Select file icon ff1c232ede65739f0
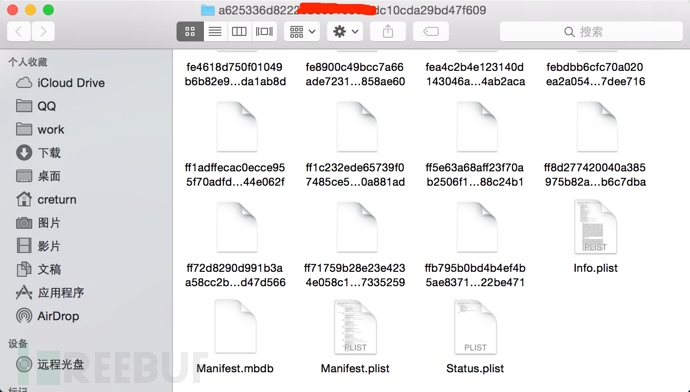The image size is (690, 392). 356,127
